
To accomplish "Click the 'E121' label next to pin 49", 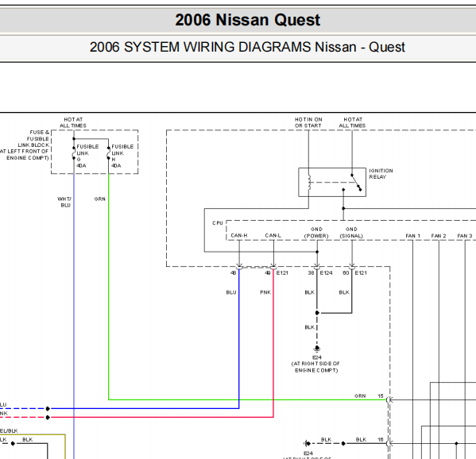I will tap(282, 272).
